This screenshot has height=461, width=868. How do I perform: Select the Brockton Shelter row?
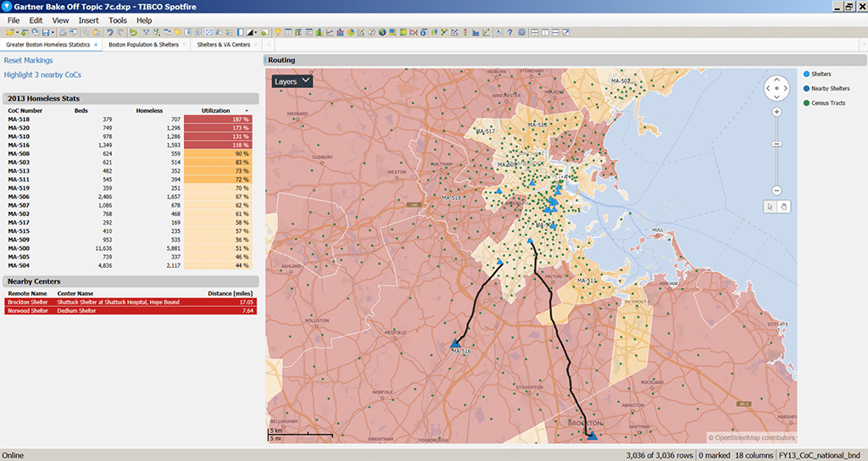[x=131, y=303]
